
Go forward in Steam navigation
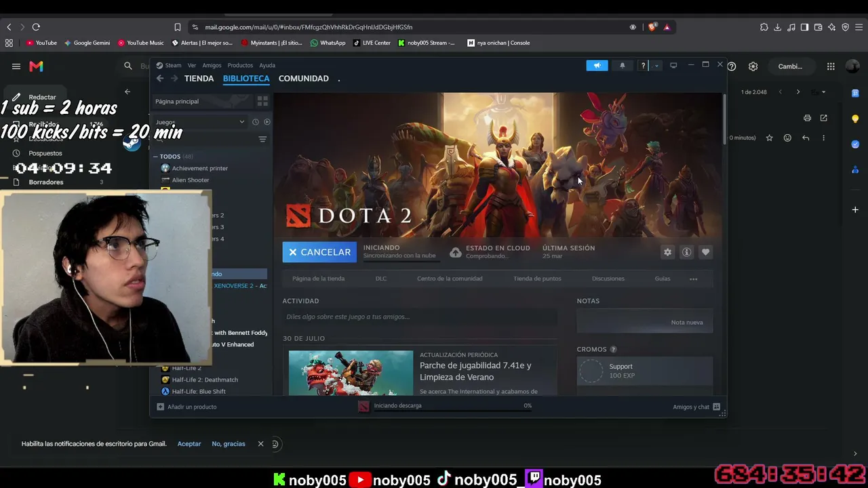(x=174, y=79)
